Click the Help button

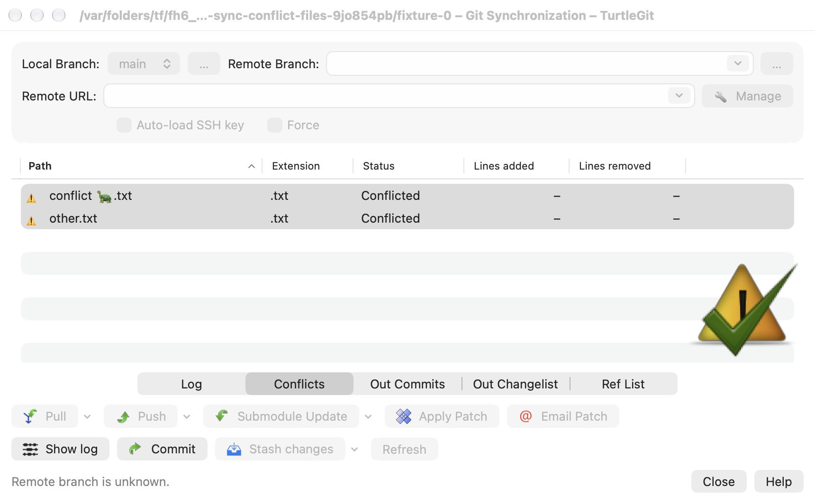779,482
